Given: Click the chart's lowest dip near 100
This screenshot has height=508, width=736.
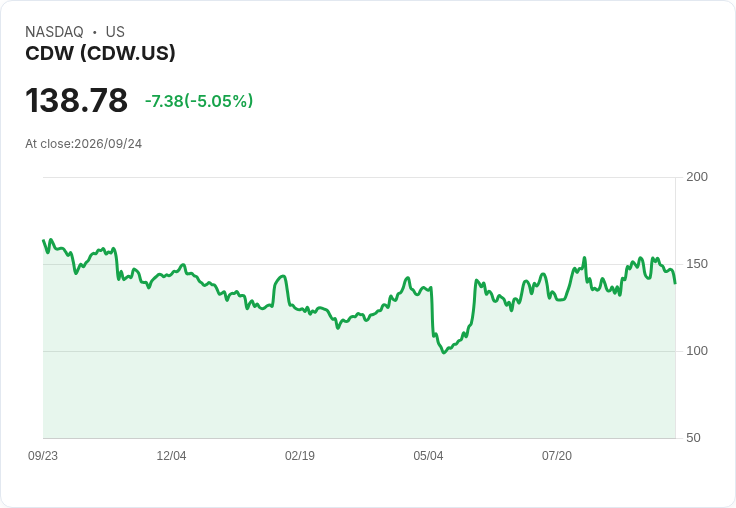Looking at the screenshot, I should click(x=444, y=352).
